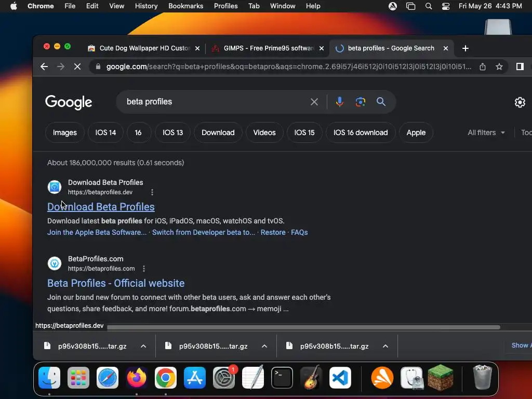Launch Safari from the Dock

[108, 378]
